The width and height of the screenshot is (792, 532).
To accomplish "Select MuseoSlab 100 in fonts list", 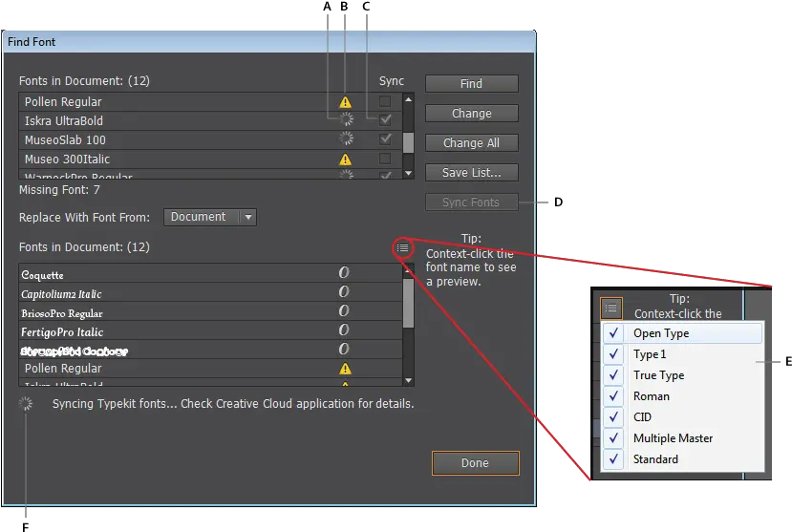I will 210,140.
